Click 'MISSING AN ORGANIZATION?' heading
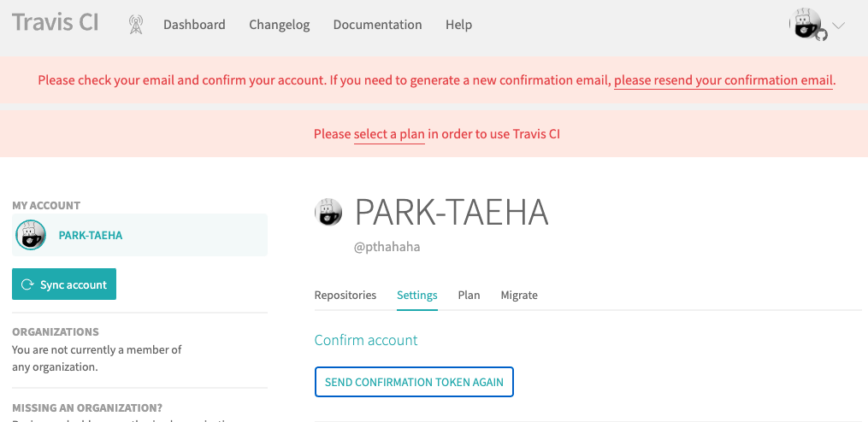The image size is (868, 422). [x=87, y=407]
